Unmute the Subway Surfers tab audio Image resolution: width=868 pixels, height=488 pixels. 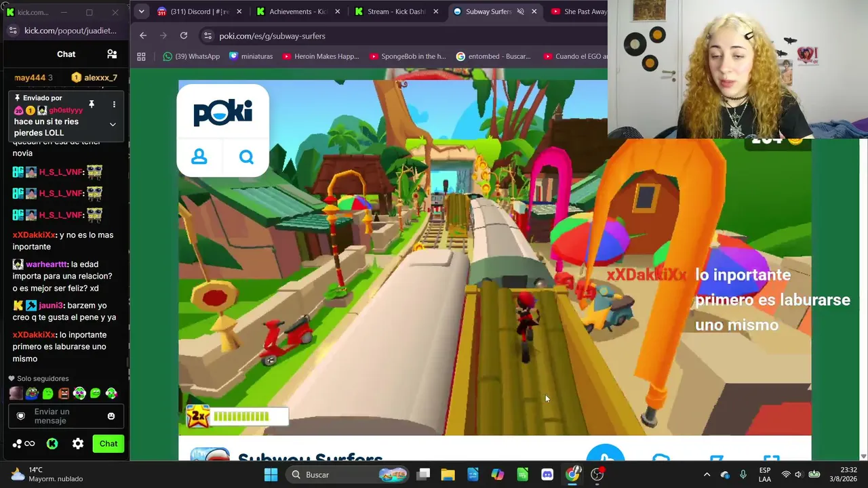pyautogui.click(x=521, y=12)
